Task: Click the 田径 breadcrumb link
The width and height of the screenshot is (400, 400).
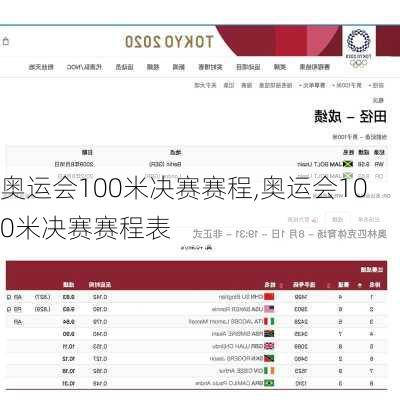Action: pyautogui.click(x=378, y=85)
